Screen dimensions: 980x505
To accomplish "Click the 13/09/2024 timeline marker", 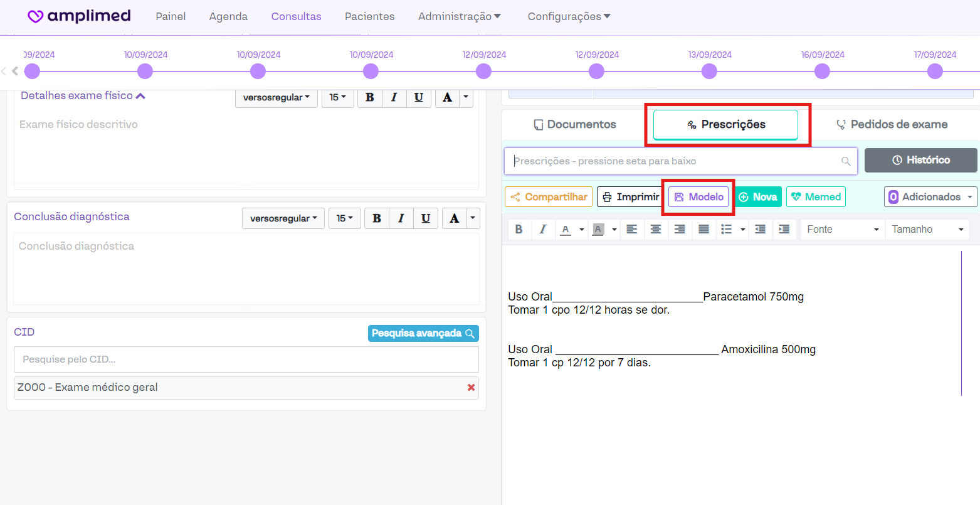I will click(709, 72).
